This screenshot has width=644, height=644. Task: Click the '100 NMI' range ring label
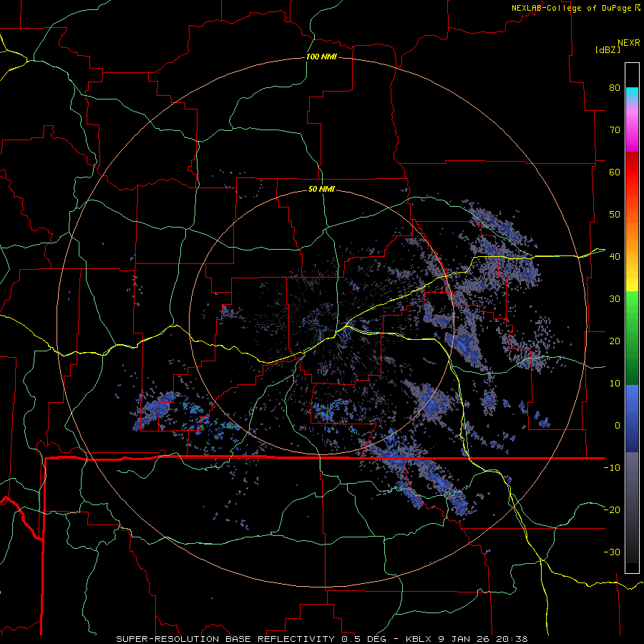321,57
